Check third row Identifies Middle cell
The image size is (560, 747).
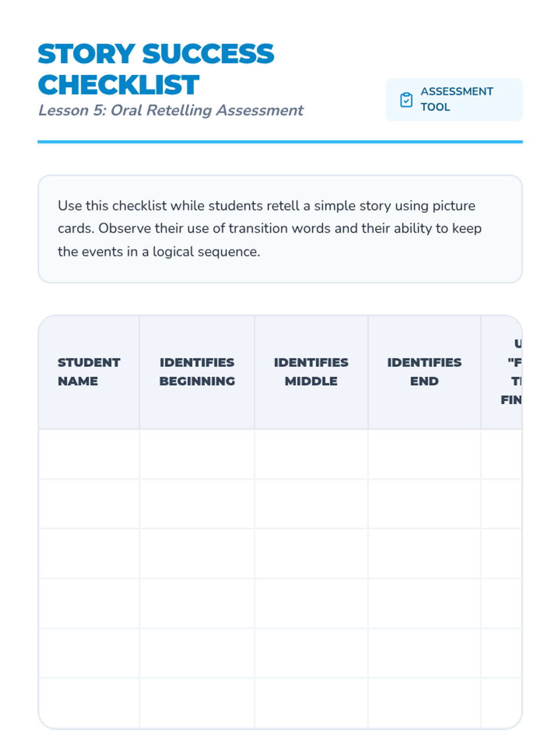coord(311,554)
